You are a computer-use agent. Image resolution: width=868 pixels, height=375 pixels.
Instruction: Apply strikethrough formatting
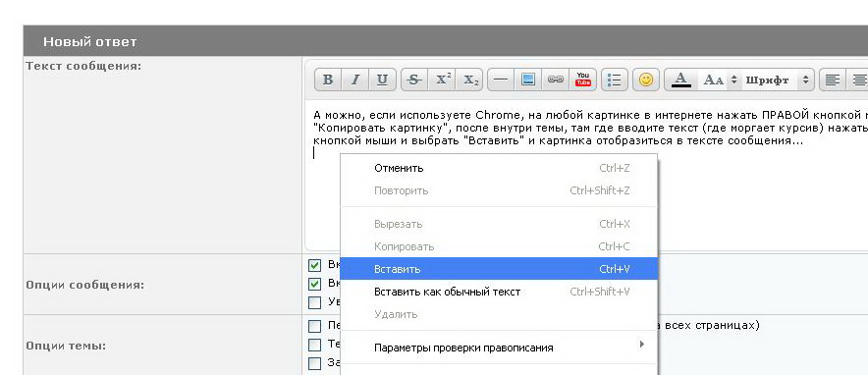click(x=413, y=80)
